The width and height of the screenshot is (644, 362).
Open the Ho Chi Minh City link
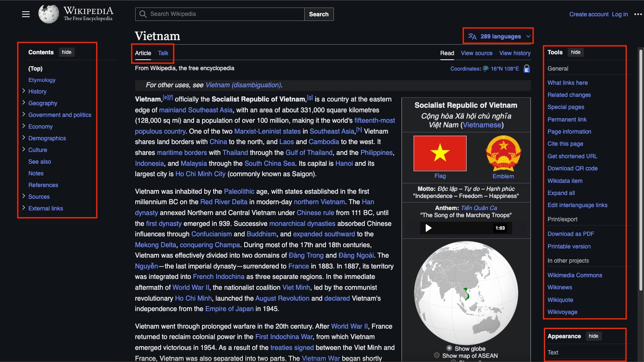pos(200,174)
